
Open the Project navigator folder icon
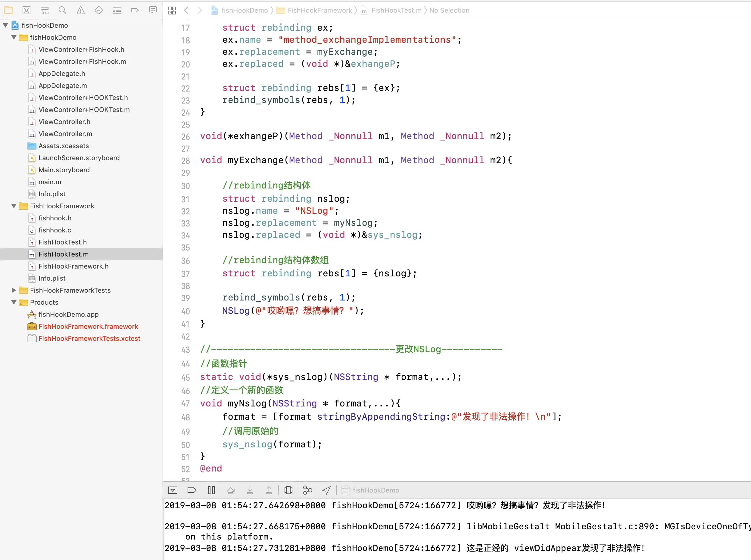click(x=8, y=10)
